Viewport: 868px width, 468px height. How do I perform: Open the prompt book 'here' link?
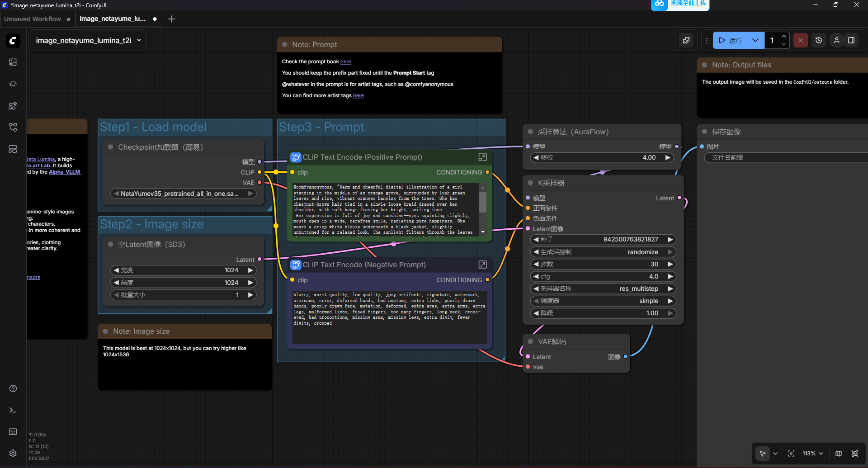[x=345, y=61]
